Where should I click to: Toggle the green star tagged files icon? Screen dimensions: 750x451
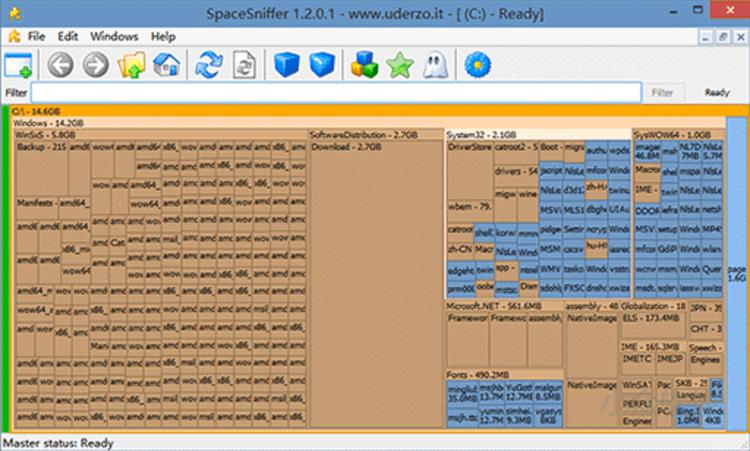(400, 66)
